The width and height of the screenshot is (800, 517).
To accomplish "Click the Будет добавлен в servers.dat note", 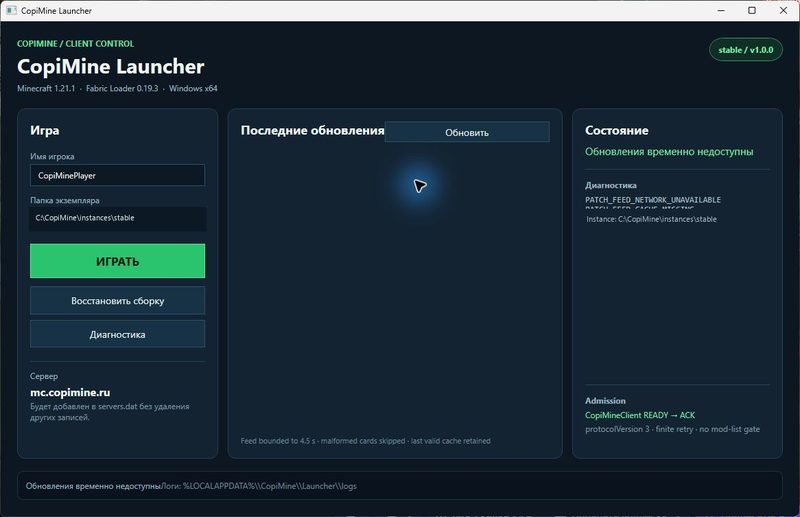I will click(x=110, y=412).
